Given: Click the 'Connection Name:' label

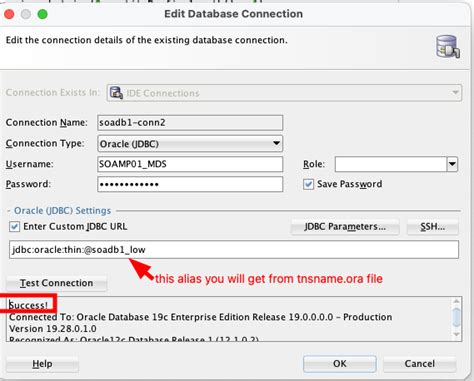Looking at the screenshot, I should [47, 123].
